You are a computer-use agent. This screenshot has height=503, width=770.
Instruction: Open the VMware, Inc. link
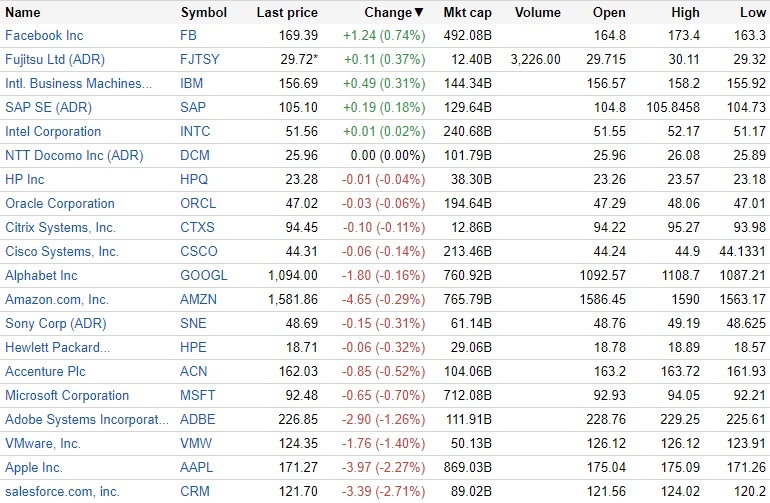point(43,444)
